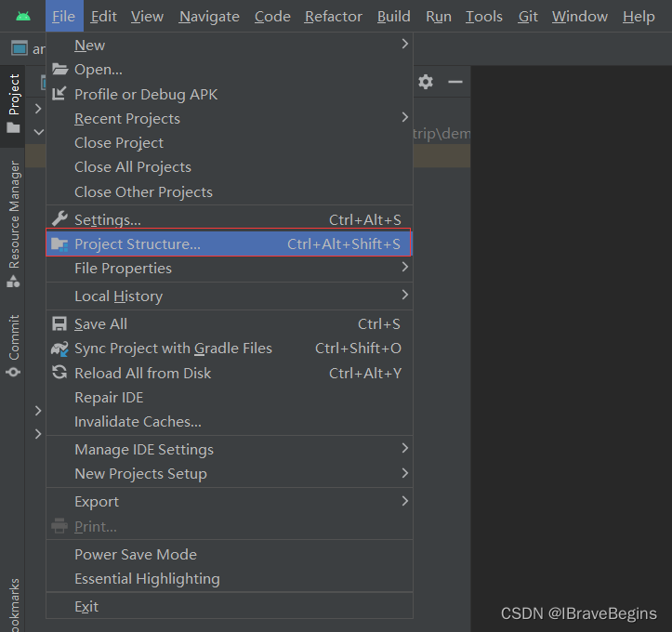Click Close Other Projects
672x632 pixels.
tap(230, 192)
